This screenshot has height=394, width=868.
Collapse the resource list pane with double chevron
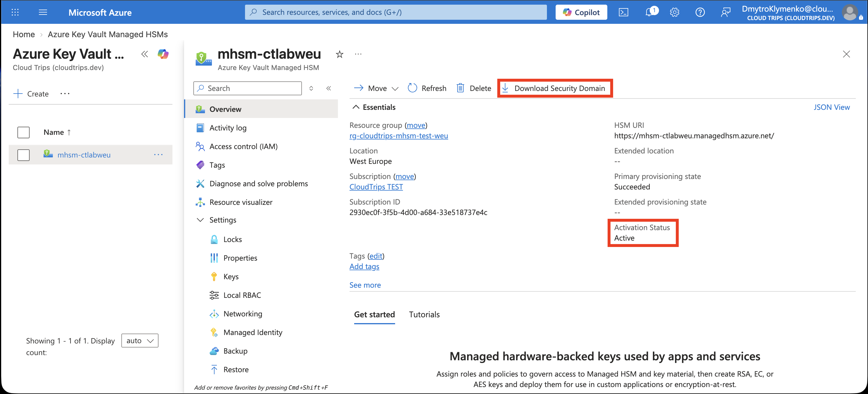tap(145, 54)
